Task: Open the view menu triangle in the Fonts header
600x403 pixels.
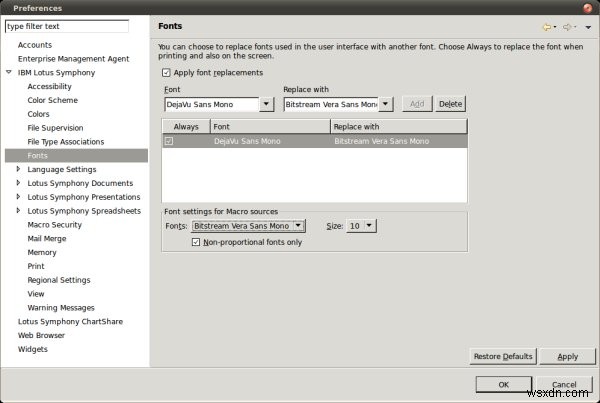Action: [x=588, y=28]
